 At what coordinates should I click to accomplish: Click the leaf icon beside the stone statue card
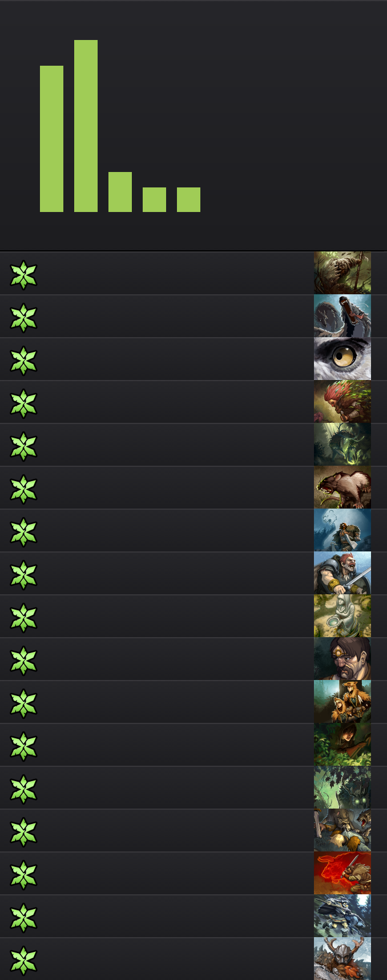23,618
